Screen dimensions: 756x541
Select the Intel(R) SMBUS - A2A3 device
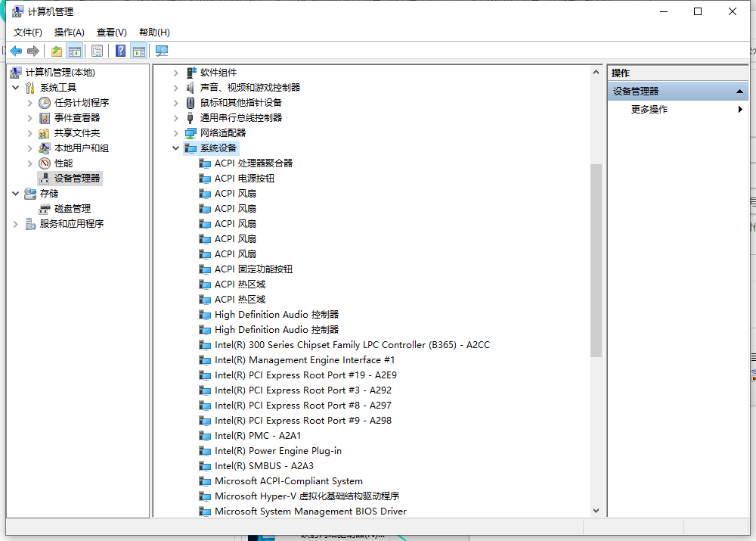pos(264,466)
